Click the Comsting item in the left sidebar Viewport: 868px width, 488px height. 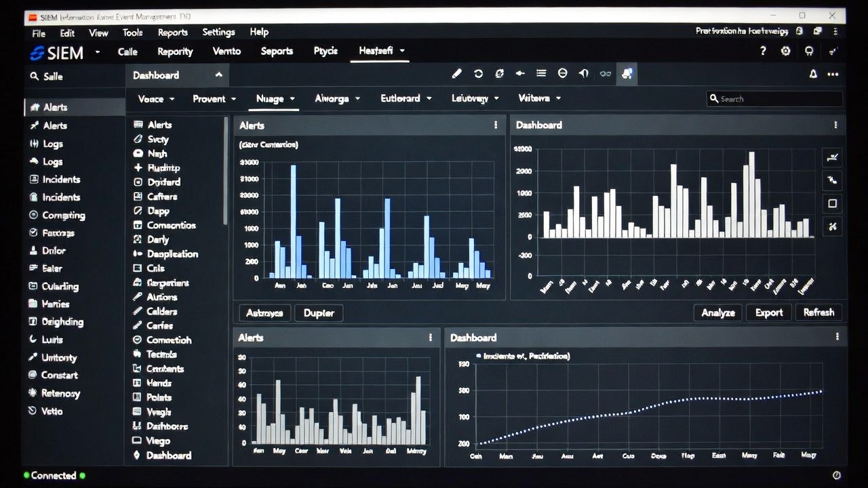tap(63, 215)
